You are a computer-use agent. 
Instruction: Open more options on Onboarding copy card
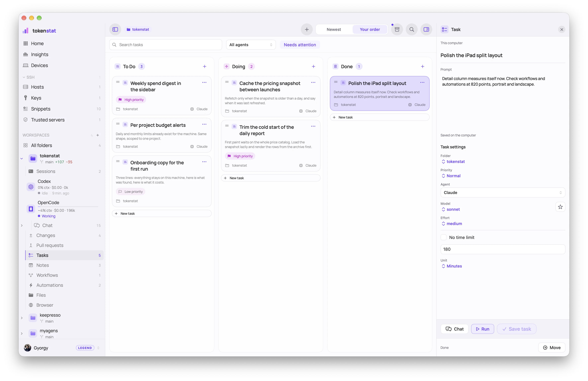click(x=204, y=162)
